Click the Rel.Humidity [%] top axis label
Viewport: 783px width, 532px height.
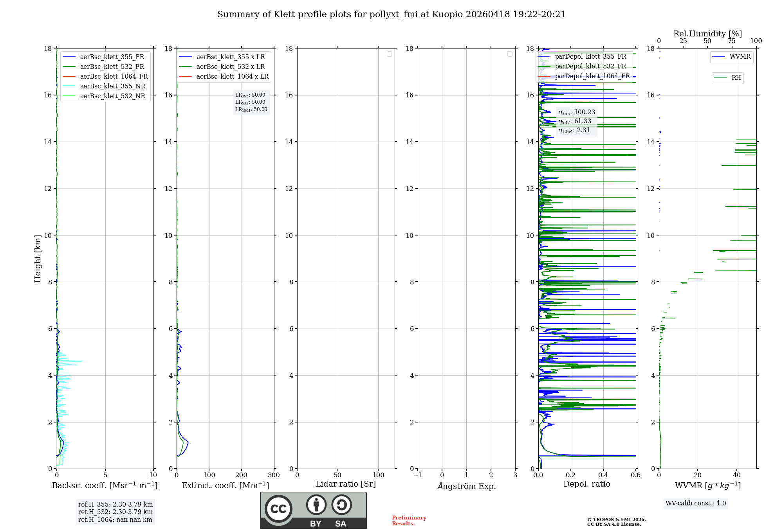pos(707,34)
